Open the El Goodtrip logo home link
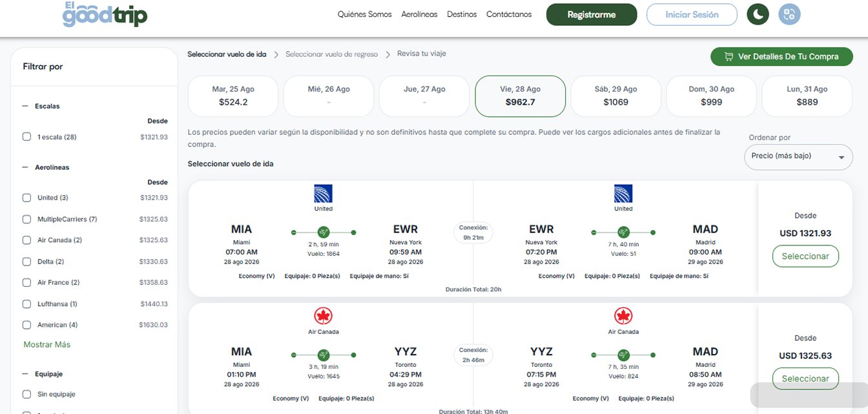Viewport: 868px width, 414px height. tap(105, 14)
